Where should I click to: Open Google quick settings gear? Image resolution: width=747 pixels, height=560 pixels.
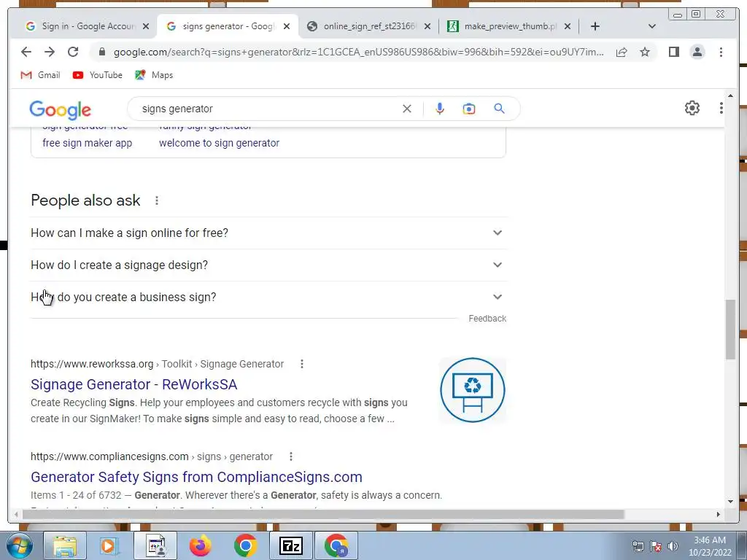point(692,108)
